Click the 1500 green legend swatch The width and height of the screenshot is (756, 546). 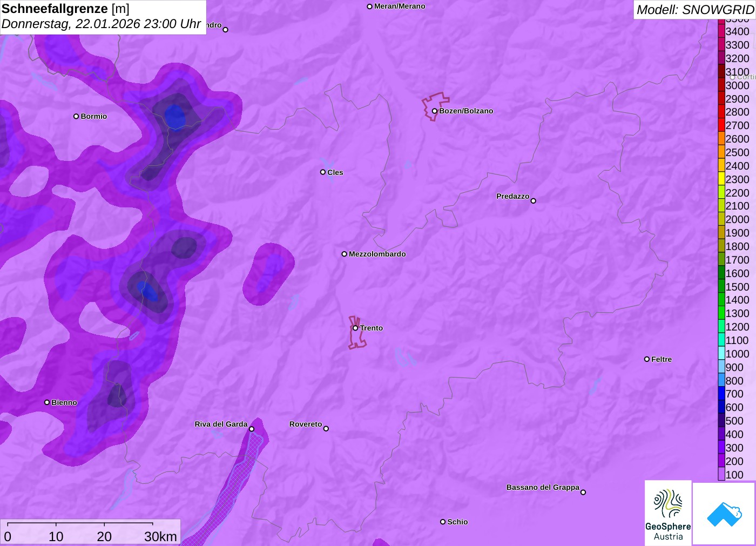(x=721, y=287)
